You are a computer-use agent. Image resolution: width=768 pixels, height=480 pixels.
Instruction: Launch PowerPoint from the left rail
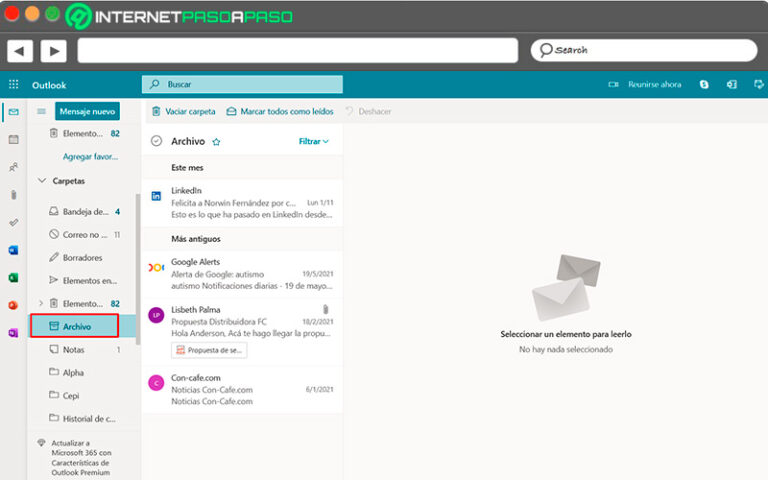14,305
